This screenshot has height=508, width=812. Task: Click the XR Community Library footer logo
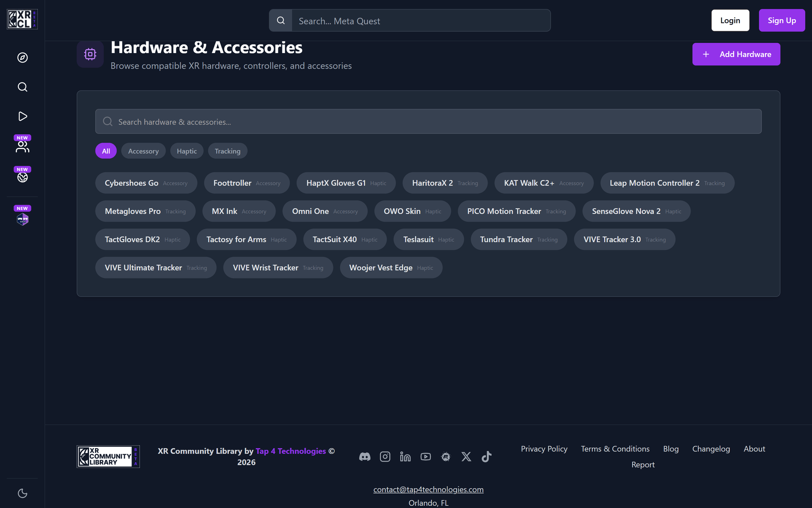coord(108,457)
